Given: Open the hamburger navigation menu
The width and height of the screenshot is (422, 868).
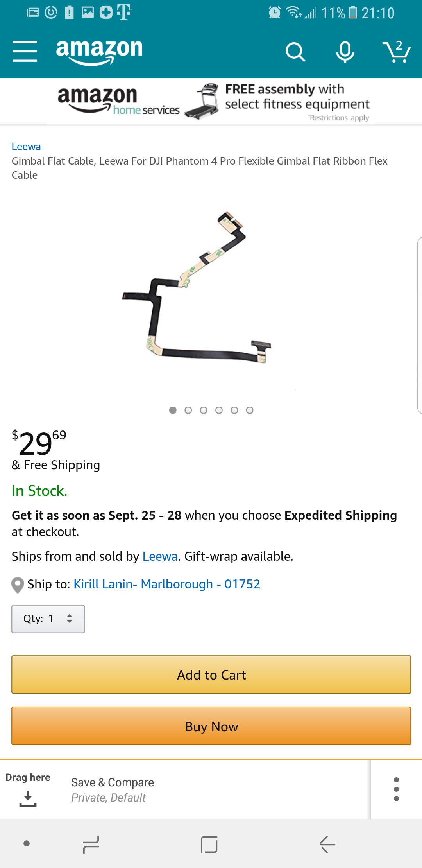Looking at the screenshot, I should pos(25,51).
